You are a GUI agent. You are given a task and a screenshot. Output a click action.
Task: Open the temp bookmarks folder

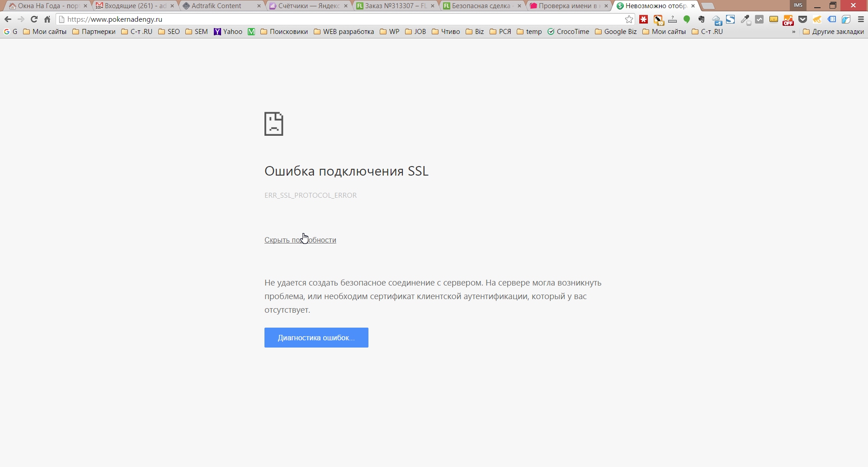529,32
